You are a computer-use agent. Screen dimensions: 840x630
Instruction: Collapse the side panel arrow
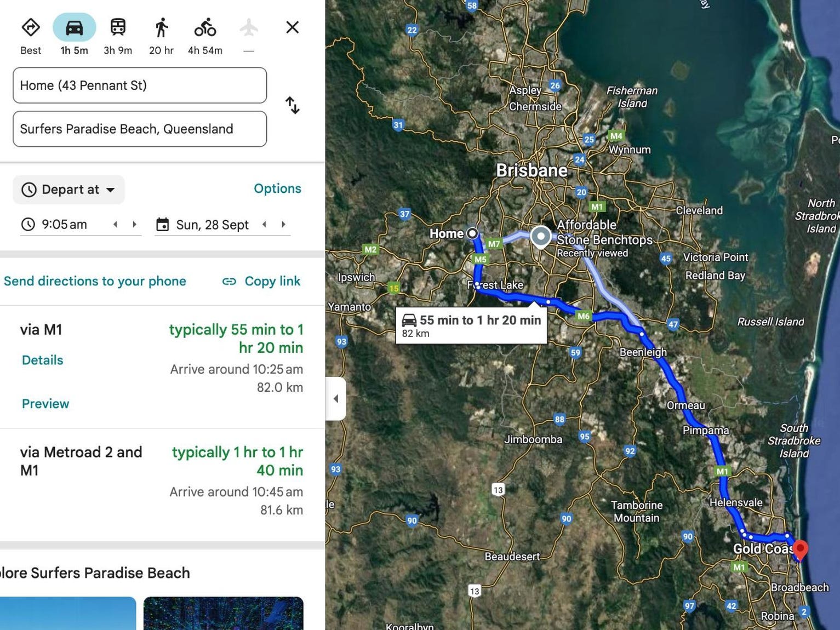click(336, 398)
